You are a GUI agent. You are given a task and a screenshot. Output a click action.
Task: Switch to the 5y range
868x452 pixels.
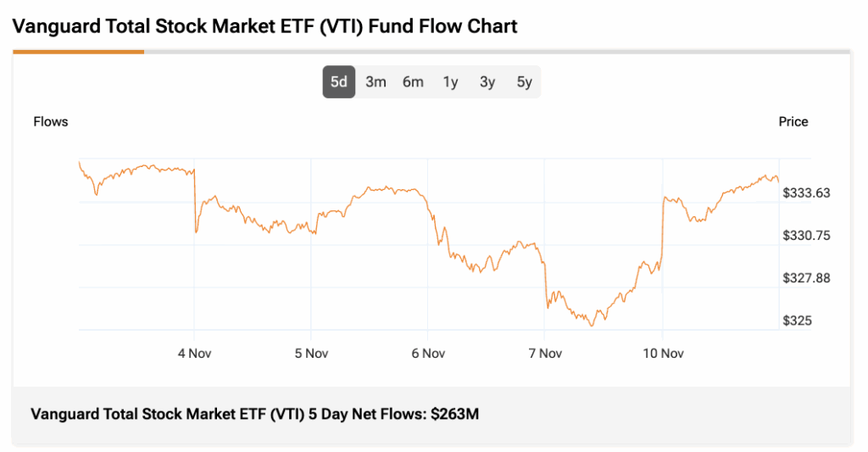click(x=525, y=82)
